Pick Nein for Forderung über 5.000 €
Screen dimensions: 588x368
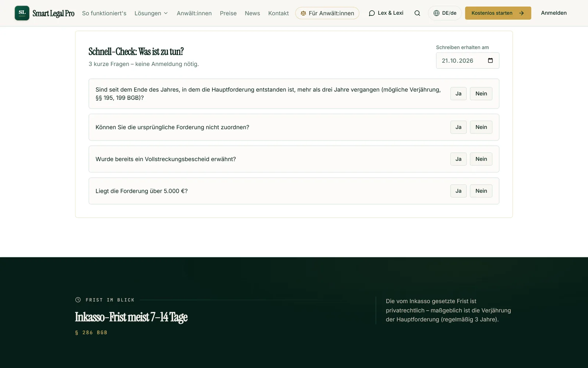(481, 191)
